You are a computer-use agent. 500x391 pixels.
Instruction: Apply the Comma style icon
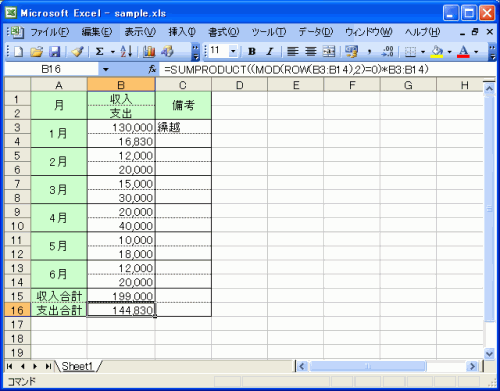point(369,52)
